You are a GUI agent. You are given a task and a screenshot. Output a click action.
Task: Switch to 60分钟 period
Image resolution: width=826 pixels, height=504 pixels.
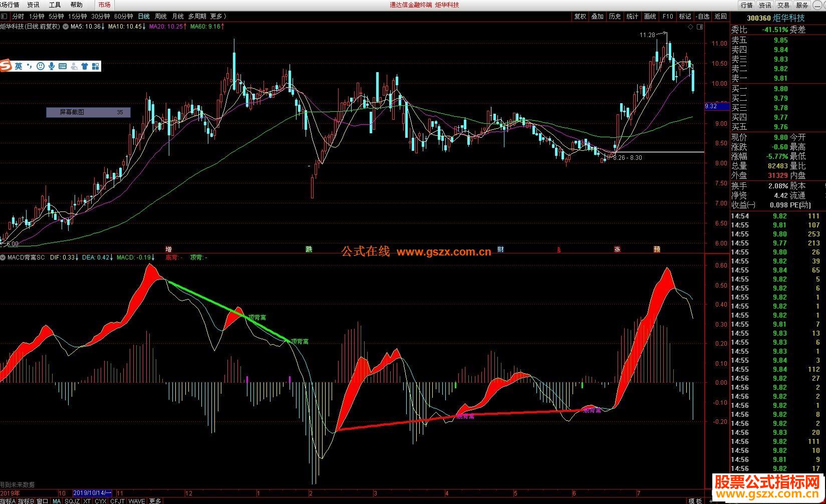point(123,17)
